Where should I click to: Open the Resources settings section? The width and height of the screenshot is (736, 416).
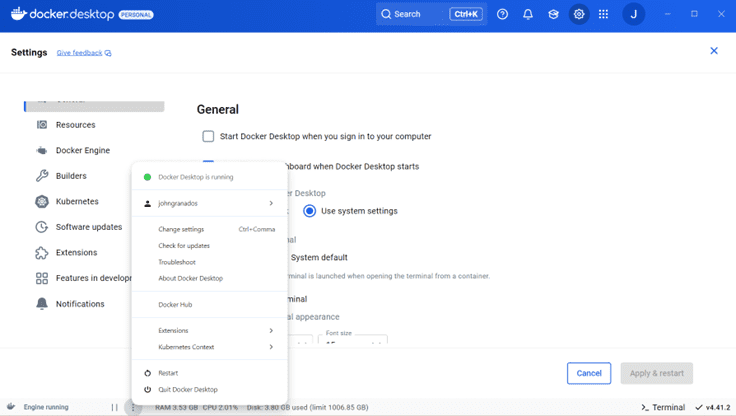[76, 125]
